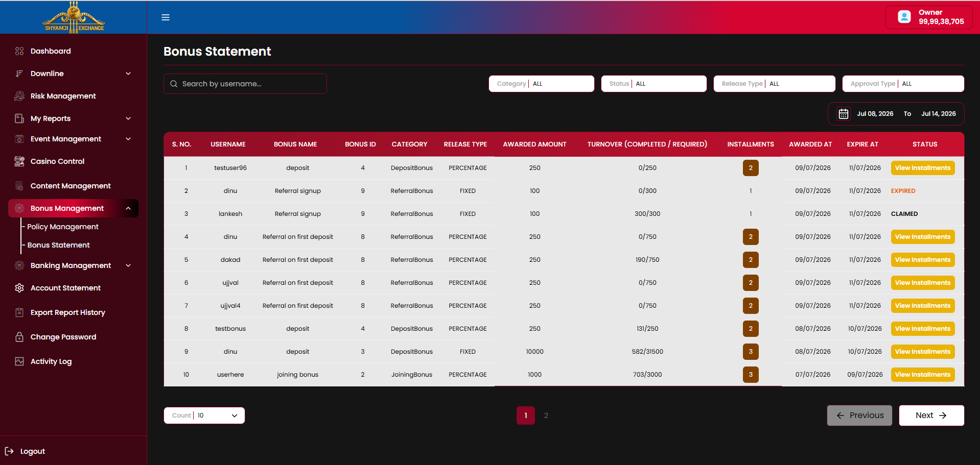View Installments for testuser96 row
The width and height of the screenshot is (980, 465).
(923, 168)
